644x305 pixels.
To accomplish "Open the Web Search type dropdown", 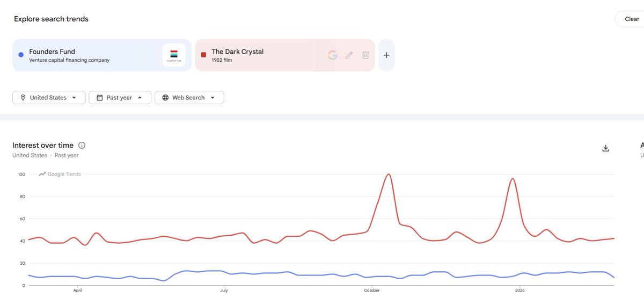I will tap(189, 98).
